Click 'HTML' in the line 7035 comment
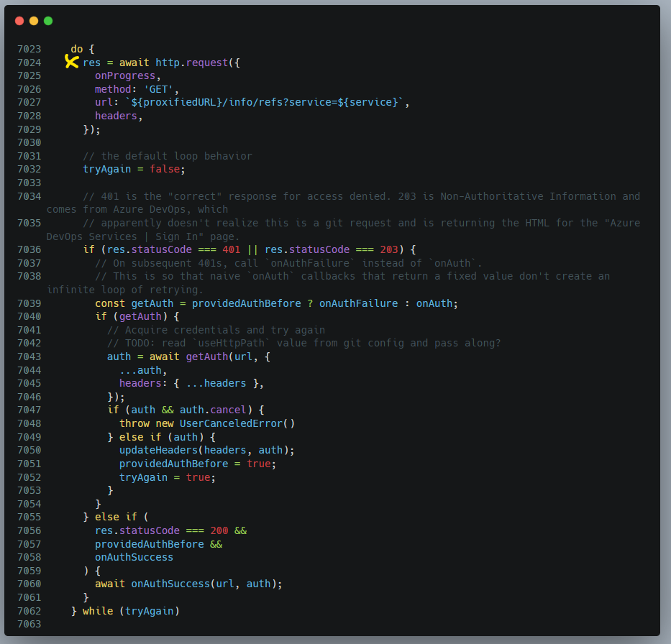This screenshot has width=671, height=644. tap(537, 224)
